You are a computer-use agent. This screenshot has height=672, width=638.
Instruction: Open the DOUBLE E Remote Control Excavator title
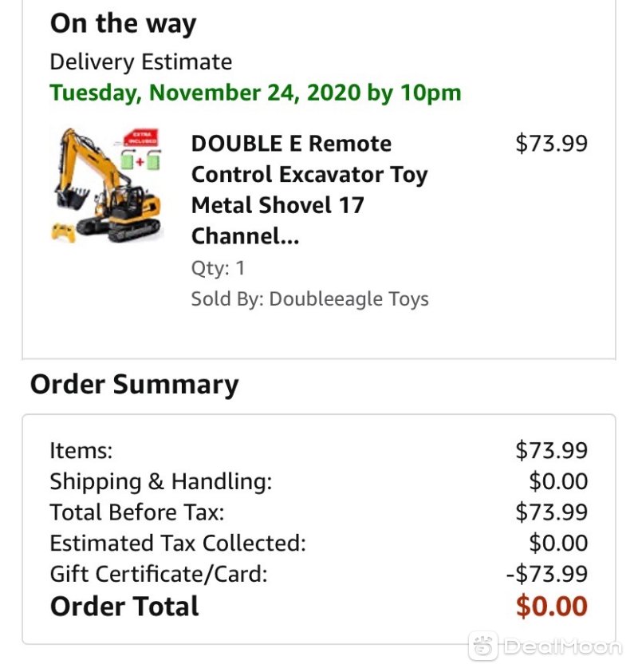pyautogui.click(x=309, y=189)
